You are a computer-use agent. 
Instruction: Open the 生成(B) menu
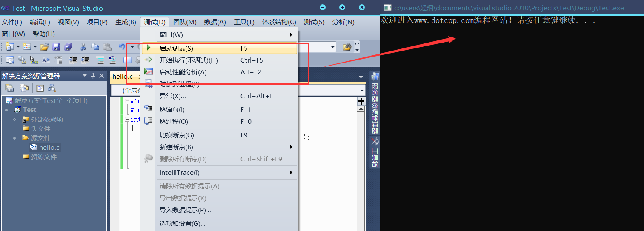[x=126, y=22]
